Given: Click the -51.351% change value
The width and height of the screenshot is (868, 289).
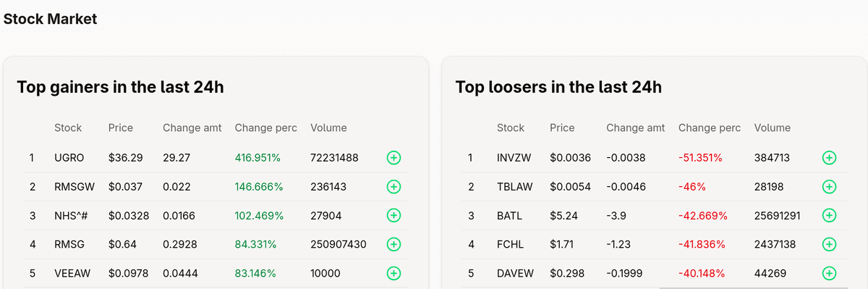Looking at the screenshot, I should [x=700, y=157].
